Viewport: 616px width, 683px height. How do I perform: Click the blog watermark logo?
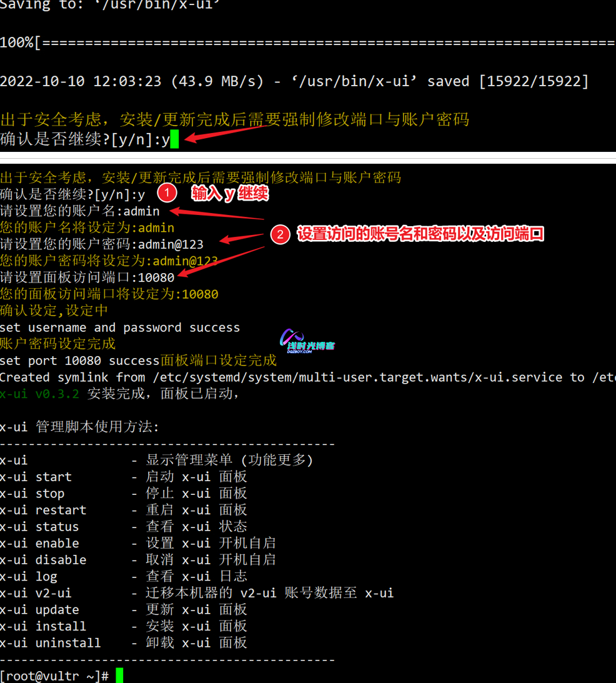(307, 341)
